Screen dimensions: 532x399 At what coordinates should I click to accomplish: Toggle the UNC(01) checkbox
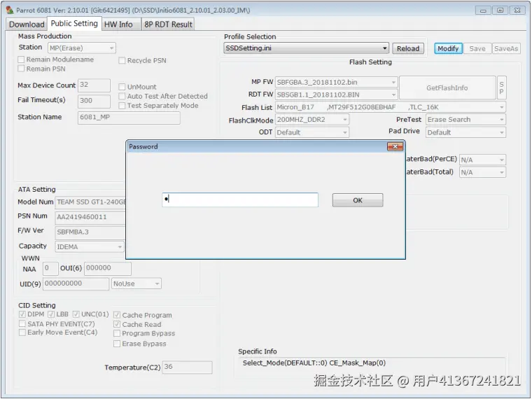tap(76, 314)
